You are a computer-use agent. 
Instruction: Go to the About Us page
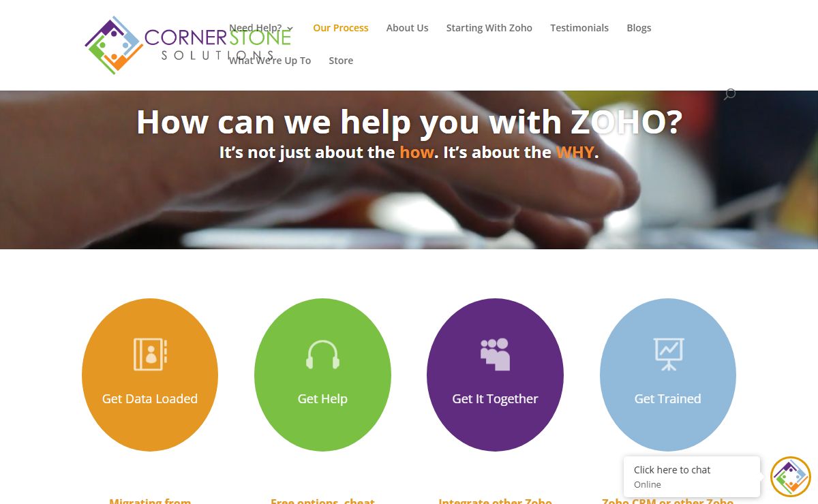(x=408, y=28)
